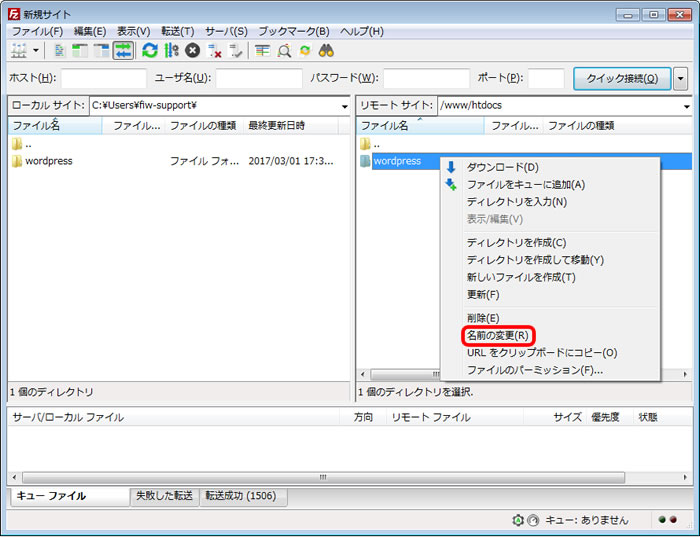
Task: Click the パスワード(W) input field
Action: pyautogui.click(x=426, y=79)
